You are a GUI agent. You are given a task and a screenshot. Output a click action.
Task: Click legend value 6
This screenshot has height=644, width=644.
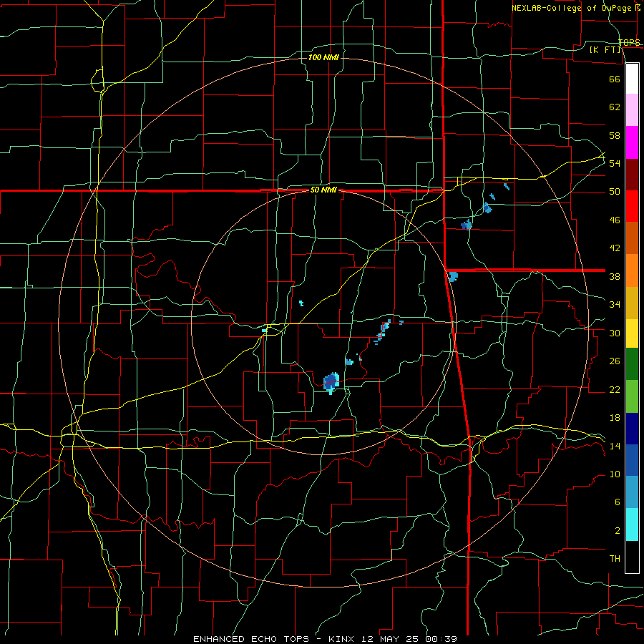click(617, 502)
